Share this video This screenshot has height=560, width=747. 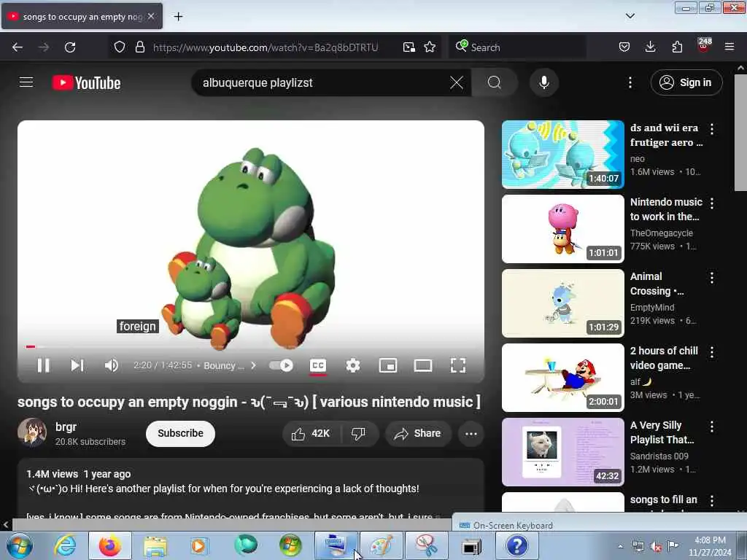(418, 433)
